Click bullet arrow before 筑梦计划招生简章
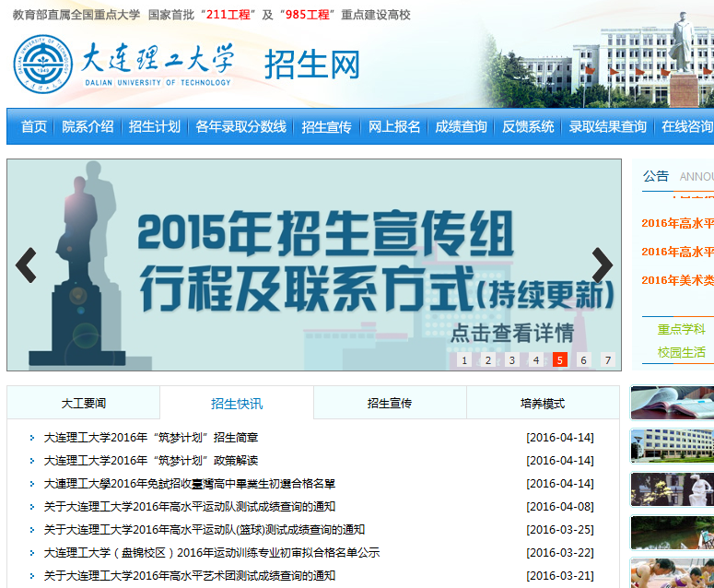The image size is (714, 588). click(32, 438)
